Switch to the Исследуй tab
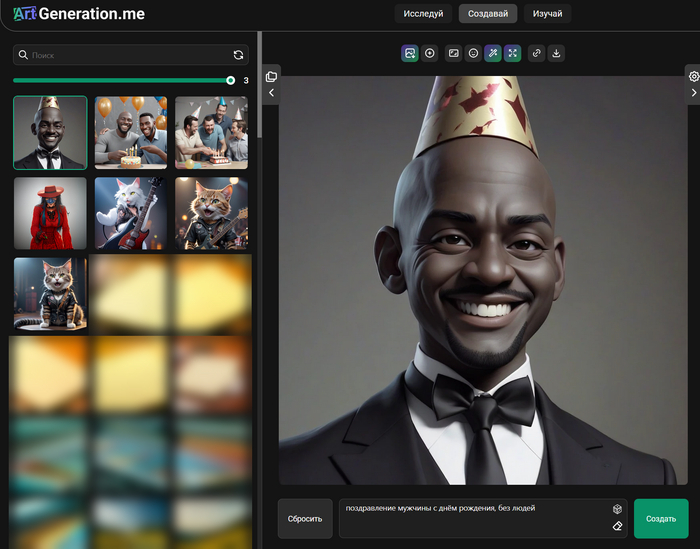The image size is (700, 549). click(423, 14)
